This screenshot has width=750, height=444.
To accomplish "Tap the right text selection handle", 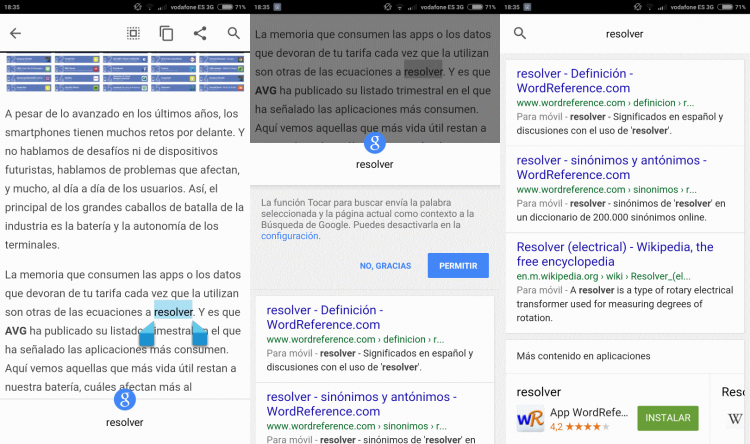I will (199, 333).
